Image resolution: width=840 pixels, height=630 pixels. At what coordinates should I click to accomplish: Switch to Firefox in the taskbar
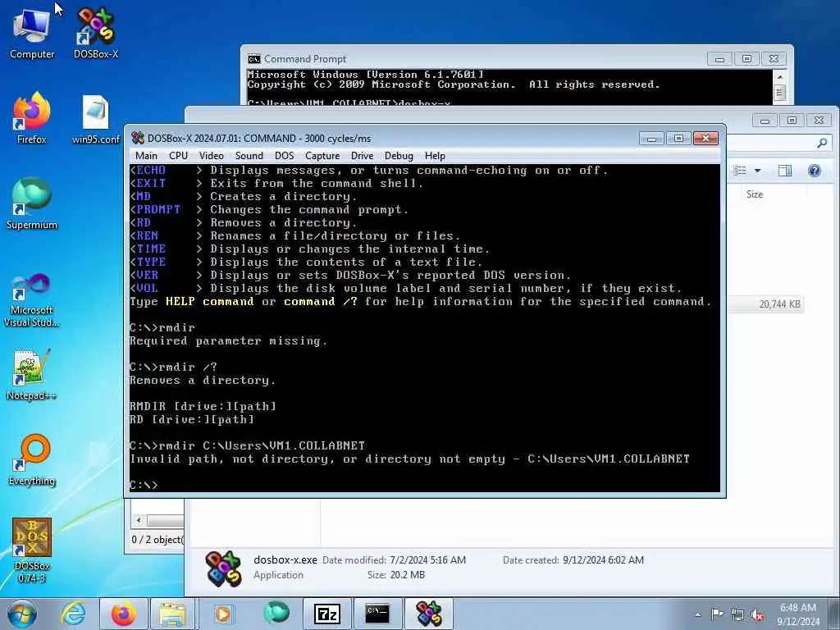pos(123,614)
